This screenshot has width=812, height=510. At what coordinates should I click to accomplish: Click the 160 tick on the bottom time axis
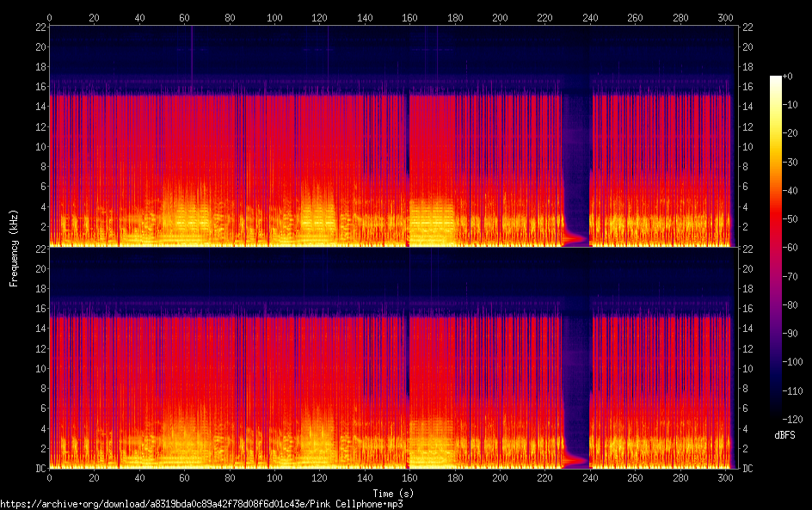click(x=409, y=478)
